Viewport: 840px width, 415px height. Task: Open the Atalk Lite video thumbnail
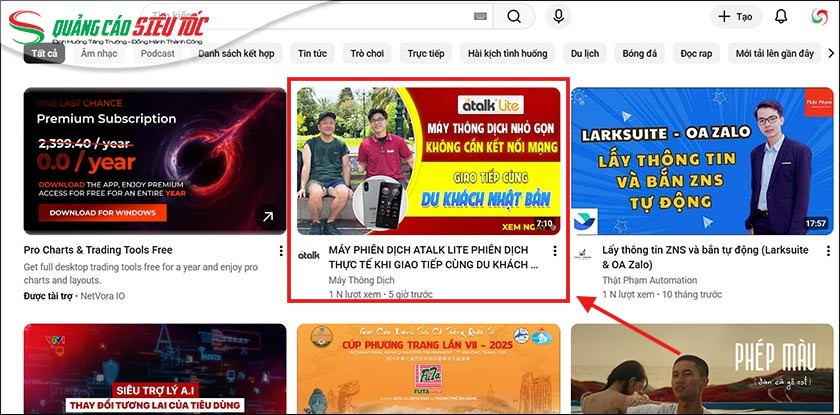pos(429,161)
